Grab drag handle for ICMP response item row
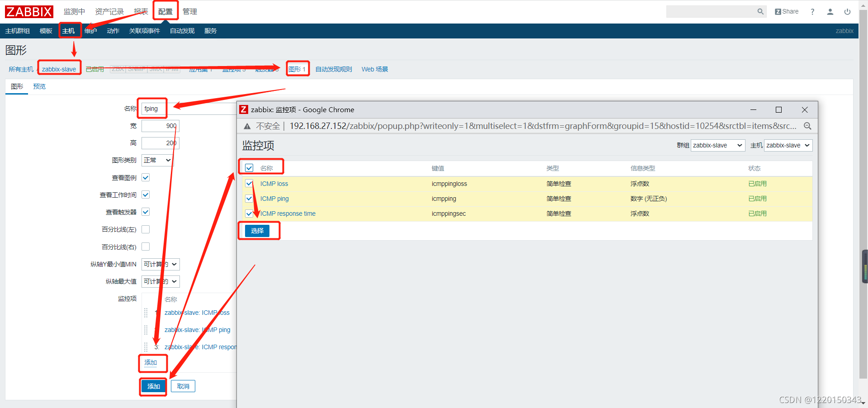The image size is (868, 408). point(146,347)
